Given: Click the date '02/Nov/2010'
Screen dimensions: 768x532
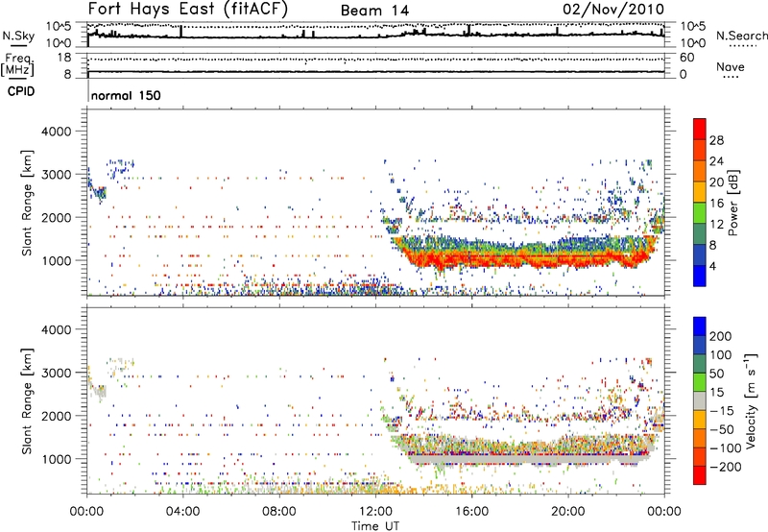Looking at the screenshot, I should [613, 10].
